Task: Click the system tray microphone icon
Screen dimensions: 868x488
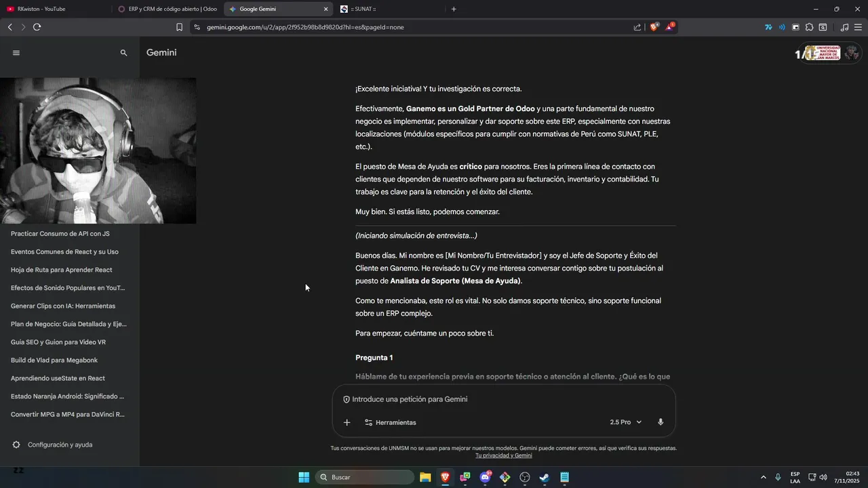Action: pos(778,477)
